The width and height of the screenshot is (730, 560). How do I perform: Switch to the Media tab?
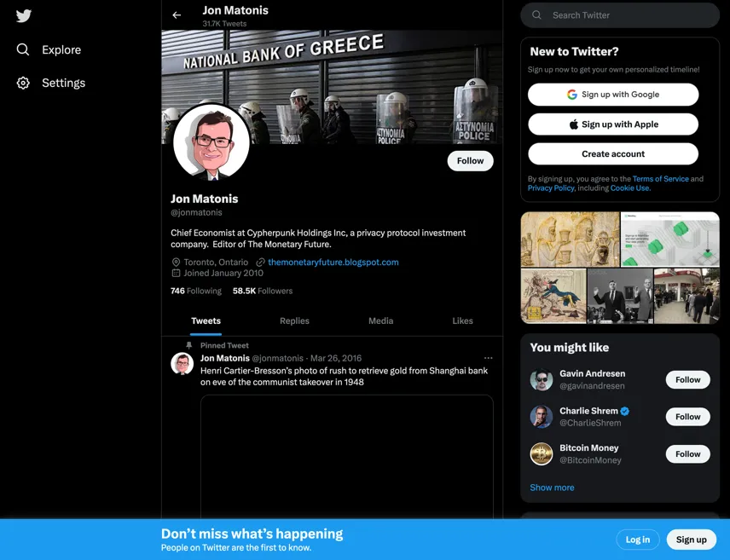click(x=381, y=320)
